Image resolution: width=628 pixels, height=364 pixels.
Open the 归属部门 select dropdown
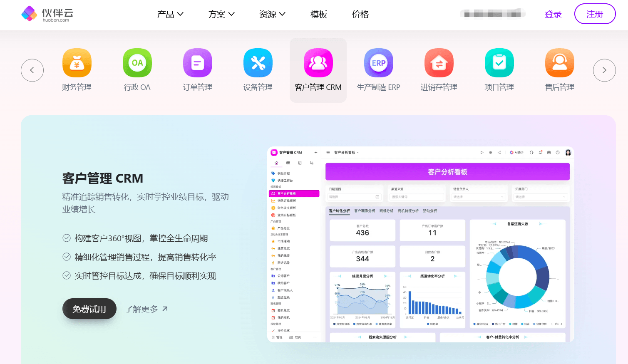coord(541,197)
